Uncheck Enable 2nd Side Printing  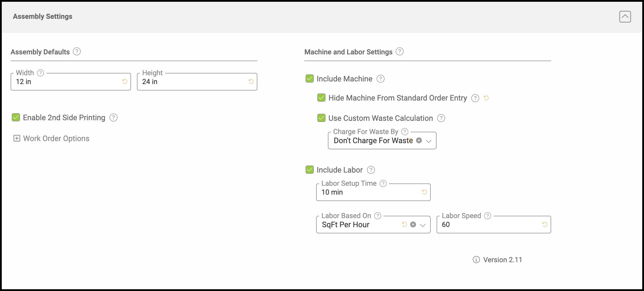click(16, 118)
